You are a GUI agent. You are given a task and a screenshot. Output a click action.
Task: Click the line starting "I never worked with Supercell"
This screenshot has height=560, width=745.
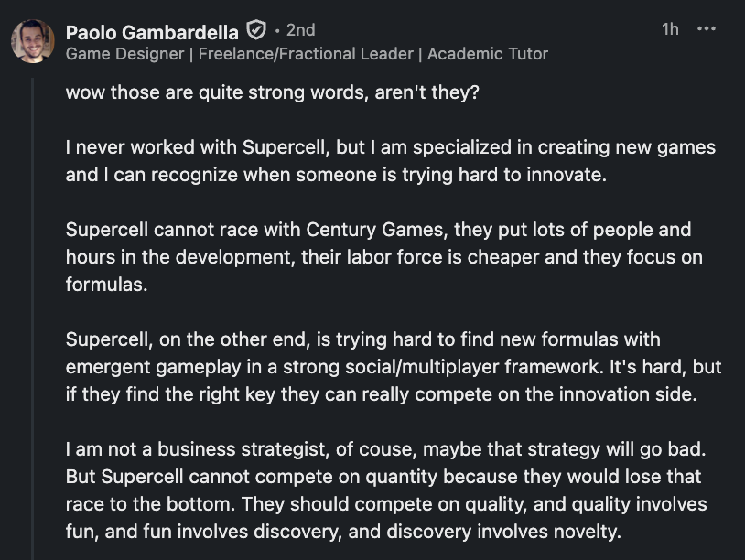point(390,147)
